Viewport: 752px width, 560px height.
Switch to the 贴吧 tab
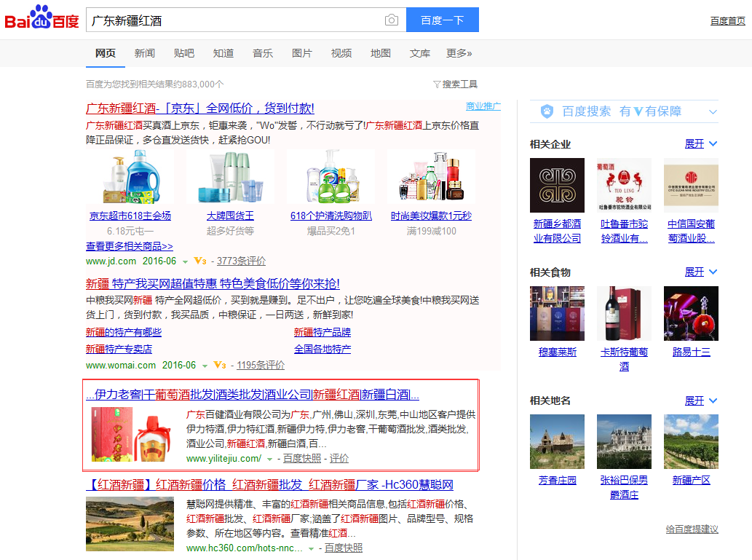(184, 53)
